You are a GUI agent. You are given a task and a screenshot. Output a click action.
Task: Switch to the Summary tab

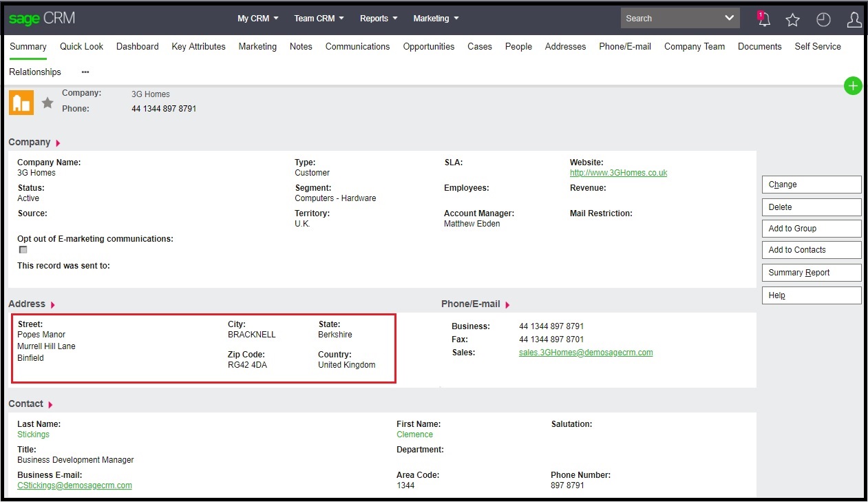click(x=28, y=47)
